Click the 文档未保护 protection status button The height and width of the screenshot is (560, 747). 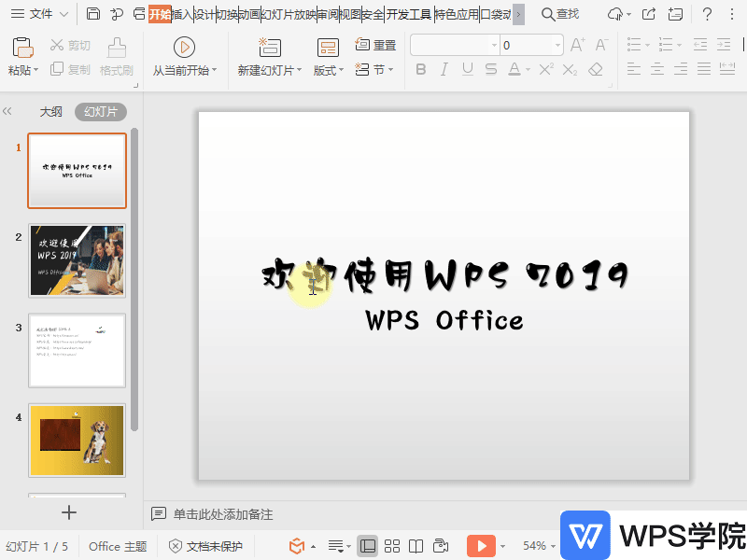206,546
